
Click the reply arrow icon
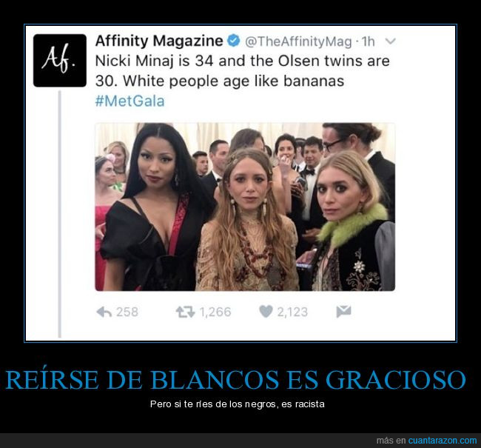(x=104, y=312)
